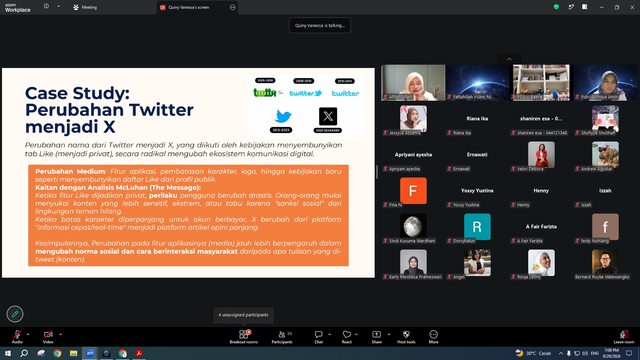Expand Audio settings arrow
The width and height of the screenshot is (640, 360).
tap(28, 334)
